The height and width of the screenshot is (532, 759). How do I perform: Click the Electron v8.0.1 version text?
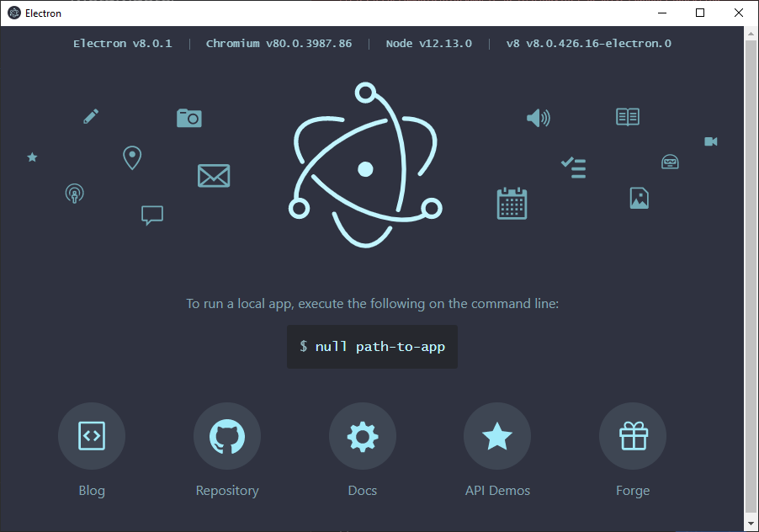click(x=123, y=44)
